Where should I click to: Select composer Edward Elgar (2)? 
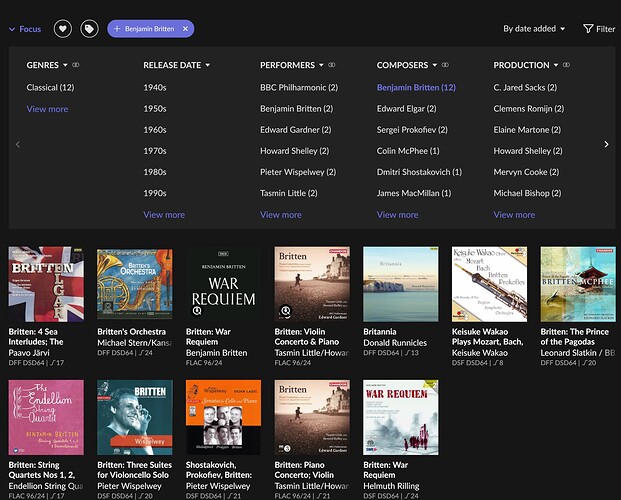pyautogui.click(x=406, y=109)
